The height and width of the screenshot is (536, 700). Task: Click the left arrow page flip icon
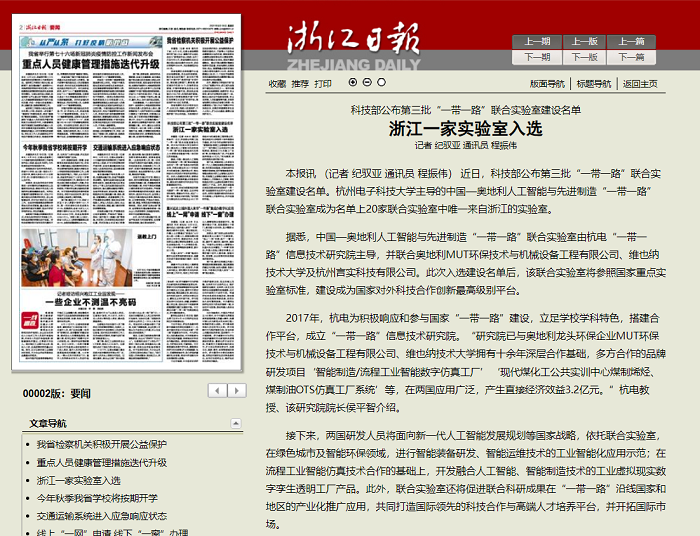click(217, 391)
